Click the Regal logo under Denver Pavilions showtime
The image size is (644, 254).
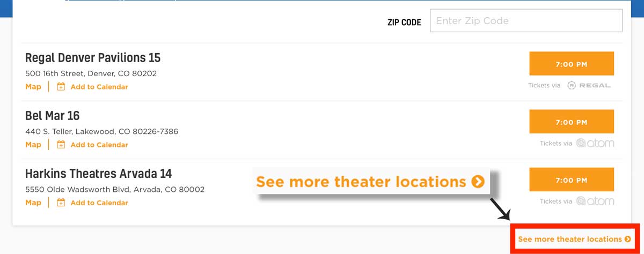pyautogui.click(x=589, y=85)
